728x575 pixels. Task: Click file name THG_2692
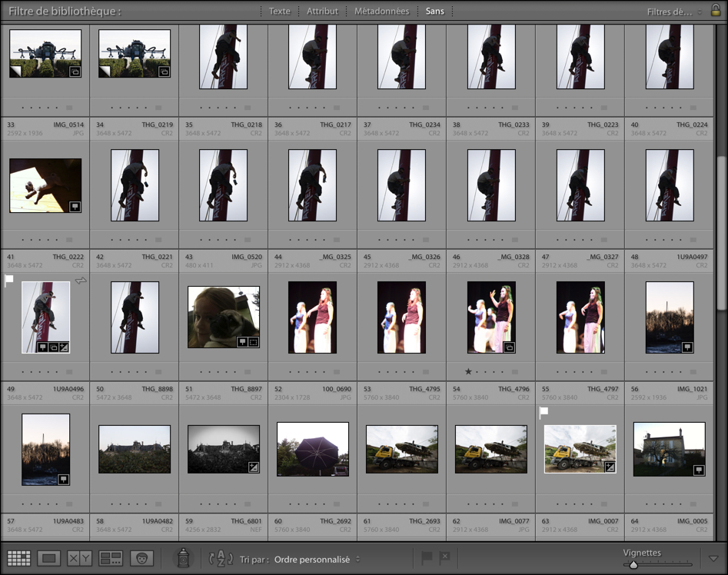click(335, 521)
